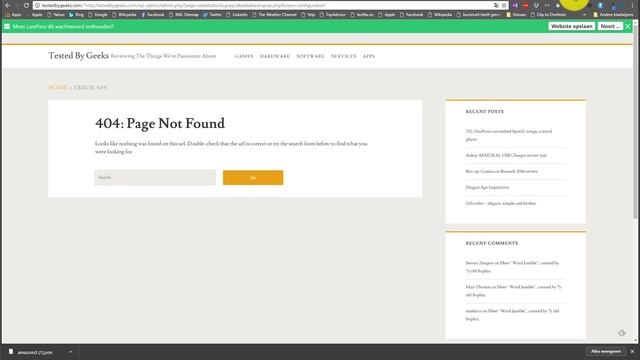The image size is (640, 360).
Task: Show more bookmarks with the chevron
Action: 584,15
